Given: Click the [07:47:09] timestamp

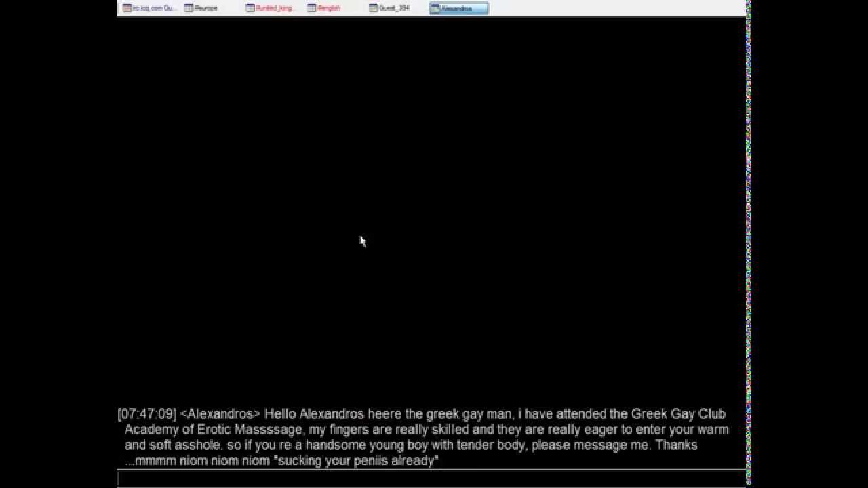Looking at the screenshot, I should pos(147,414).
